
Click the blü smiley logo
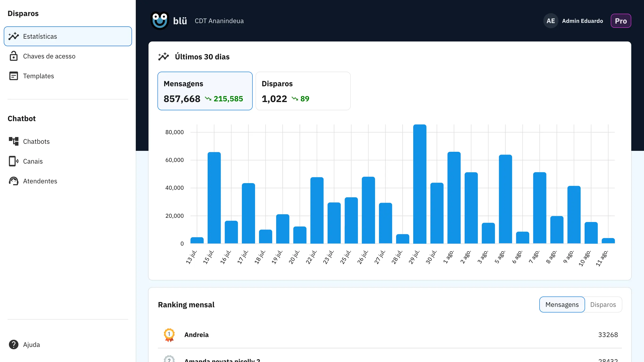click(x=160, y=21)
